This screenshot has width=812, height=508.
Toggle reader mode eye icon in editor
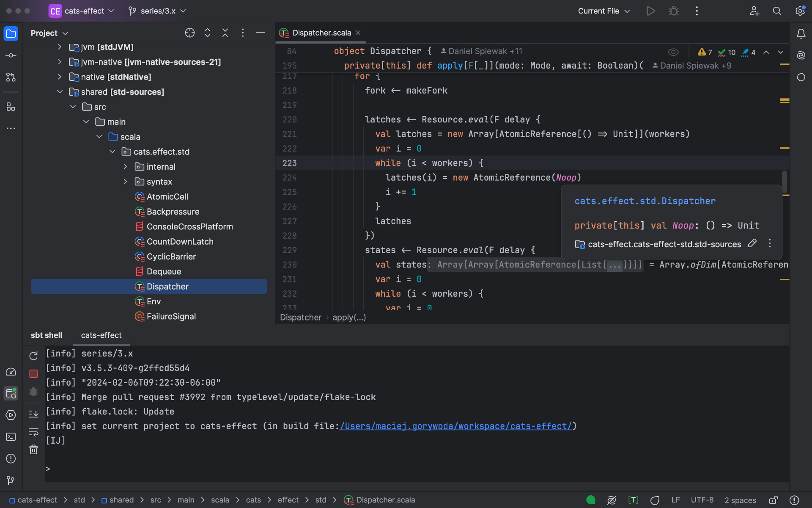[x=673, y=52]
